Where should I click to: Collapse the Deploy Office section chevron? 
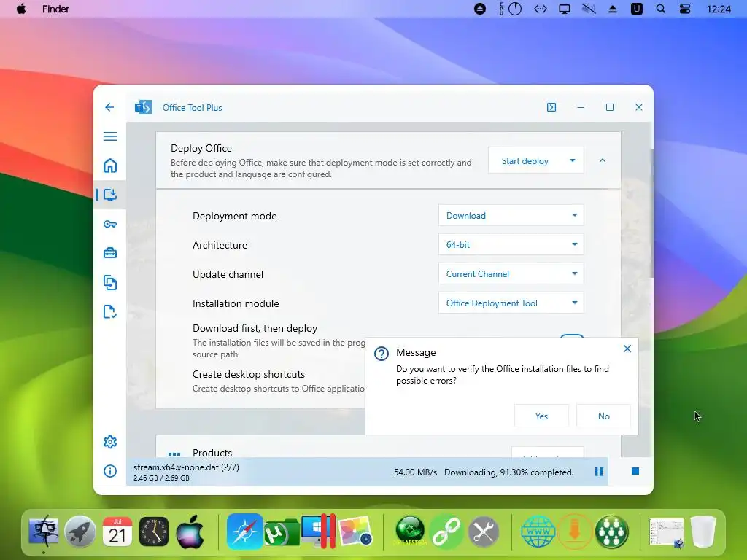[603, 160]
